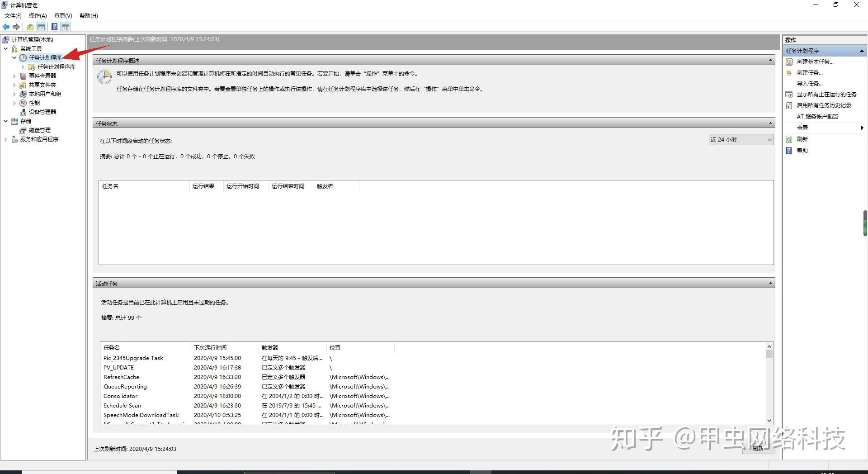Click the 存储 storage icon
This screenshot has height=474, width=868.
tap(14, 121)
